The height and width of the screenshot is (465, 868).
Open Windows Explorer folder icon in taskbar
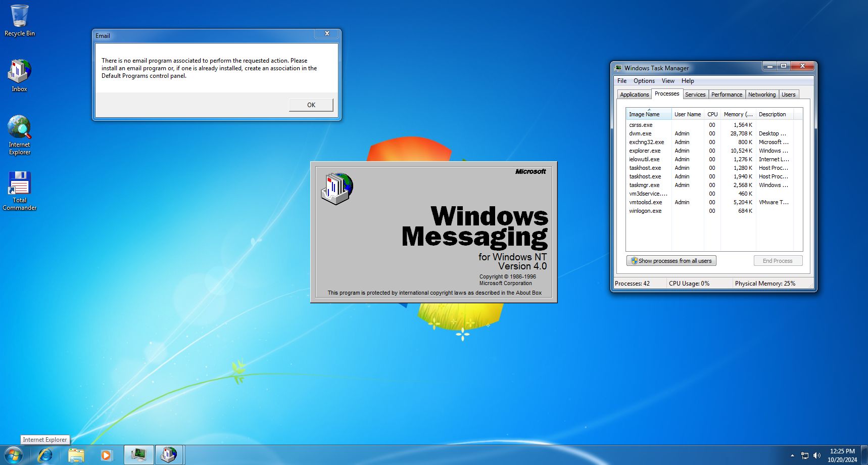coord(76,455)
